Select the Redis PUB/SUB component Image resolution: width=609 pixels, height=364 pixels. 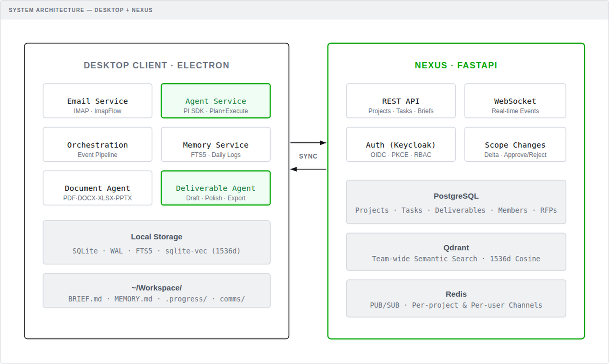pos(456,299)
